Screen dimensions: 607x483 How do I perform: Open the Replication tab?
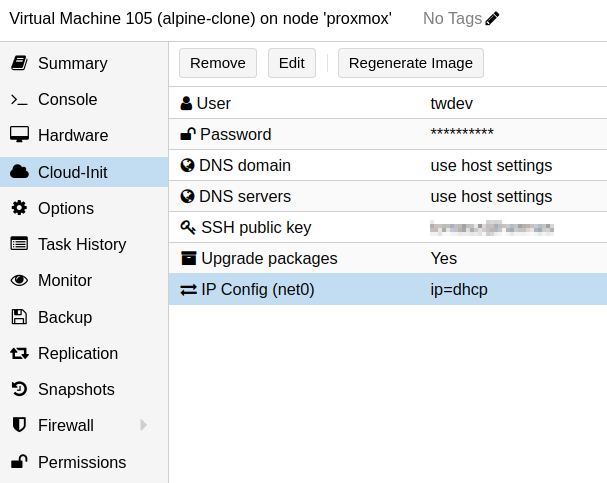pyautogui.click(x=84, y=353)
